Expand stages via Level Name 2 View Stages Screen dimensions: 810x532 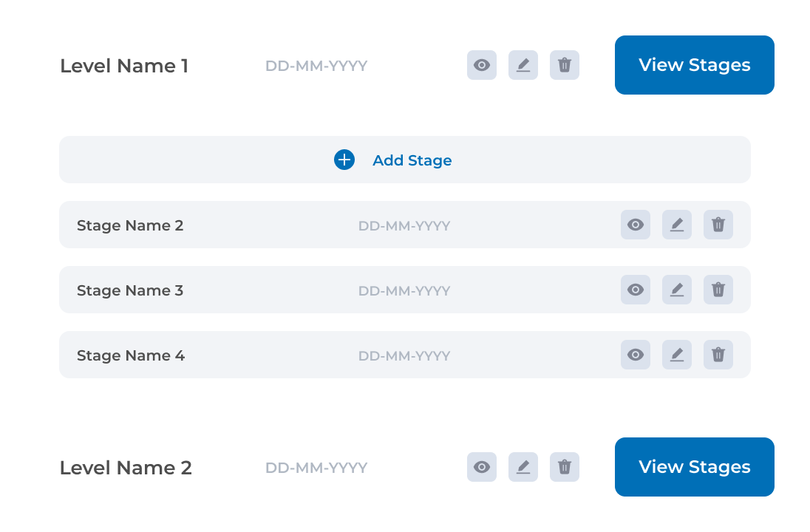[x=694, y=467]
